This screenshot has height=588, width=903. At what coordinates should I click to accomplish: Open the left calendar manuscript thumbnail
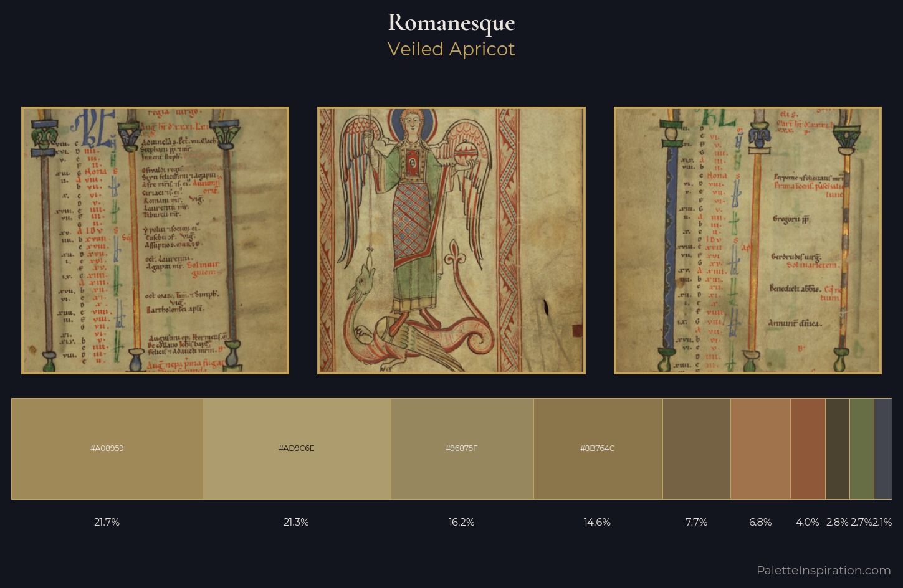click(x=155, y=240)
